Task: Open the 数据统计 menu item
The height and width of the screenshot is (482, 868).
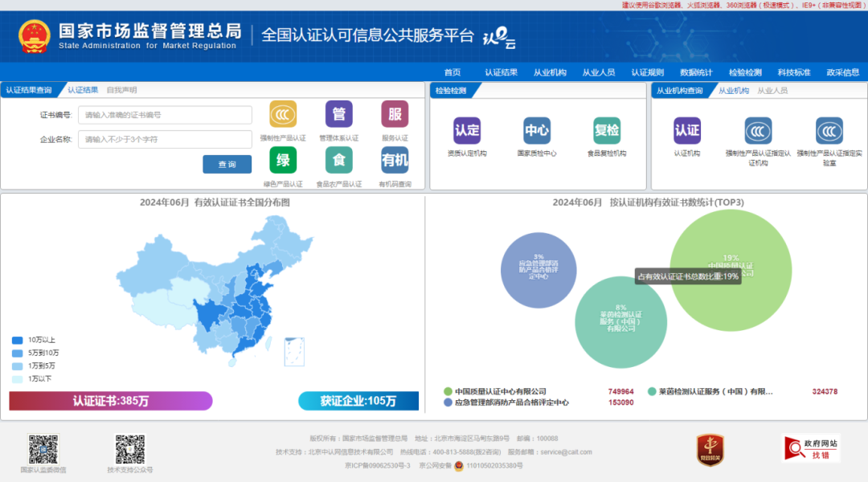Action: (696, 71)
